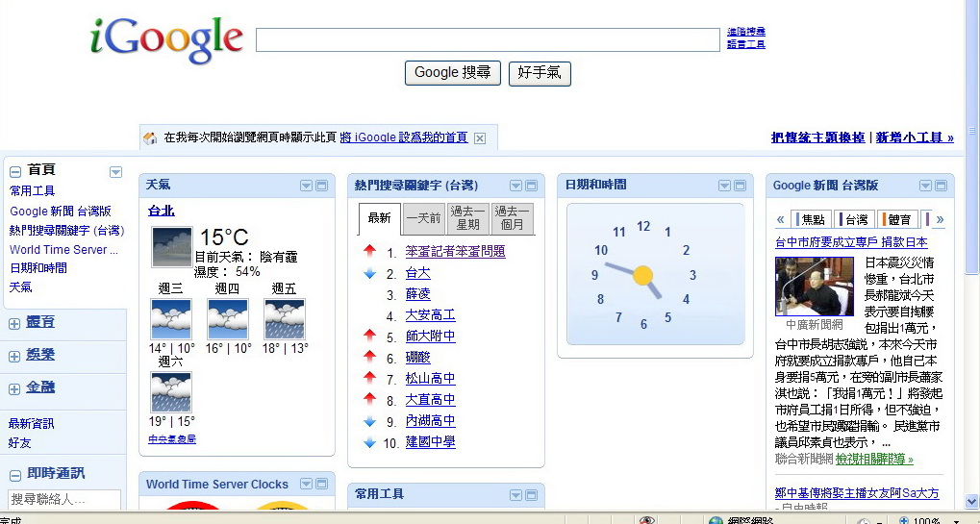Switch to the 最新 tab

click(379, 218)
